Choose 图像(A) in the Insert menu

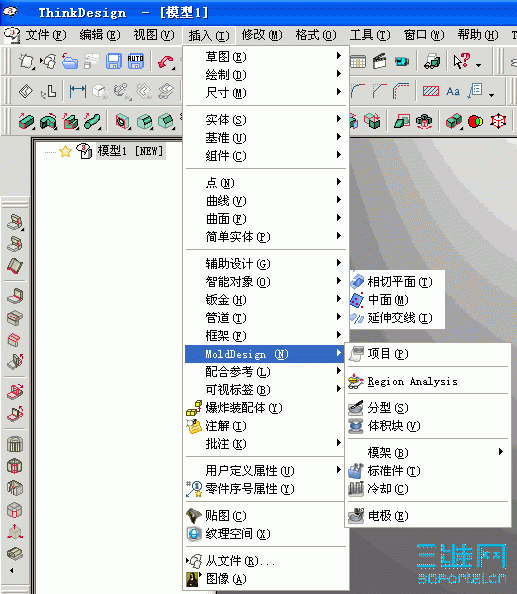coord(266,579)
